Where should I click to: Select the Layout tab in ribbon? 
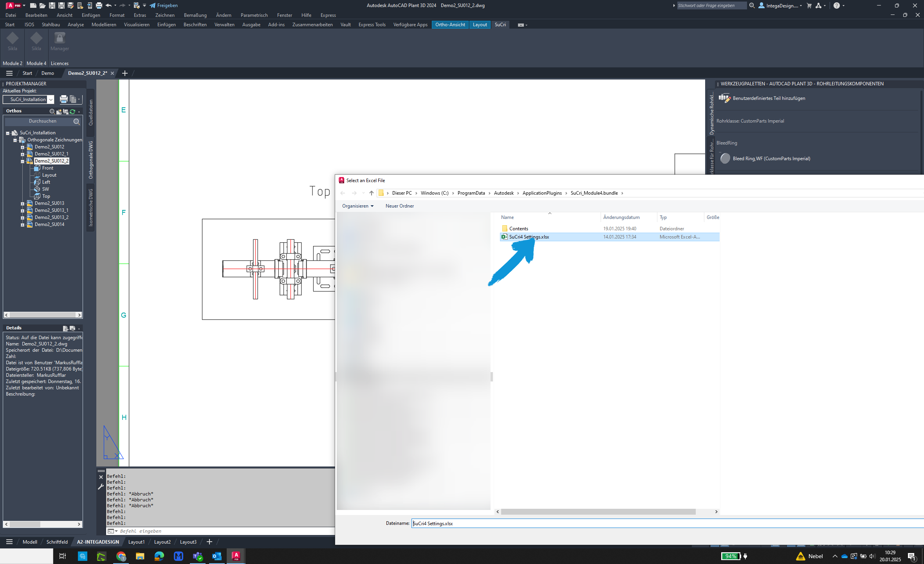click(479, 24)
